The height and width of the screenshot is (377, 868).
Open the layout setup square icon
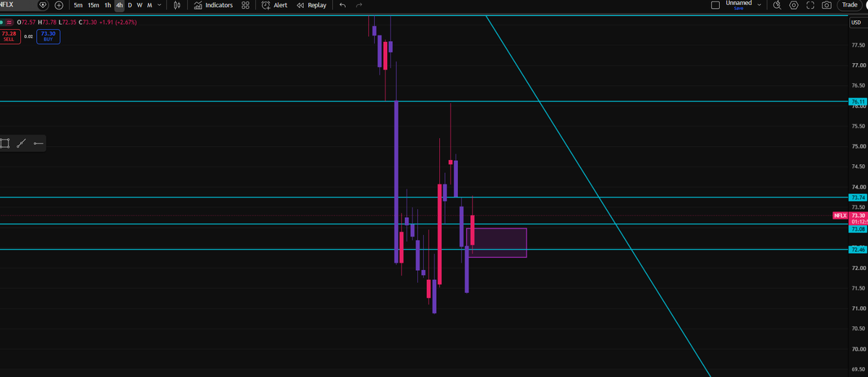coord(715,5)
